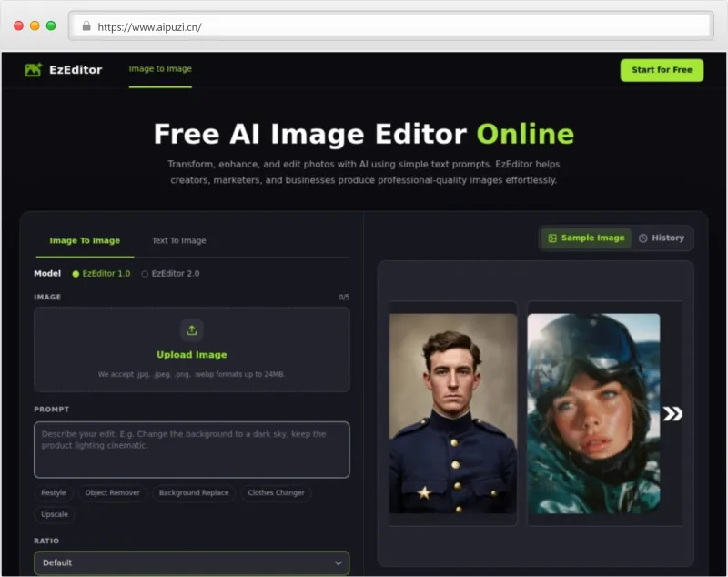The width and height of the screenshot is (728, 577).
Task: Click the double-chevron next sample arrow
Action: pyautogui.click(x=672, y=413)
